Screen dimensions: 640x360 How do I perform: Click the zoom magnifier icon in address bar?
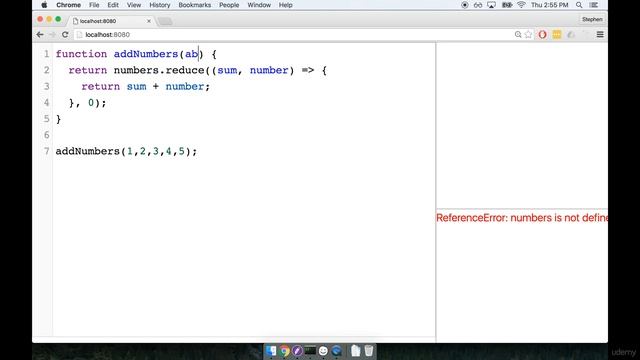tap(518, 35)
